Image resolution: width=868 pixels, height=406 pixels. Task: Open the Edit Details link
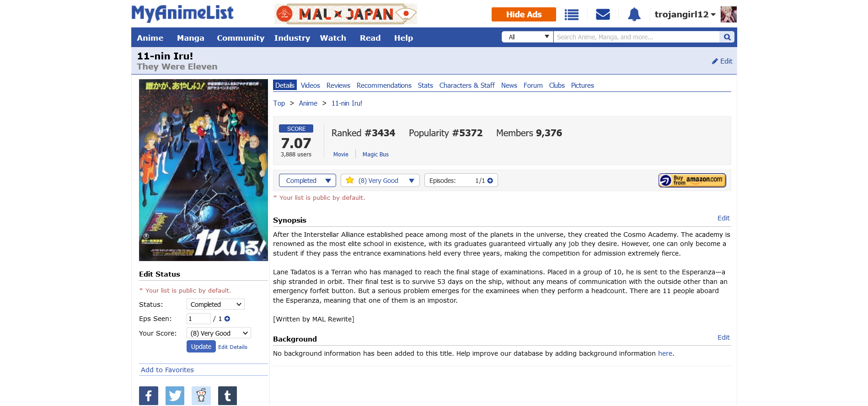pos(233,347)
